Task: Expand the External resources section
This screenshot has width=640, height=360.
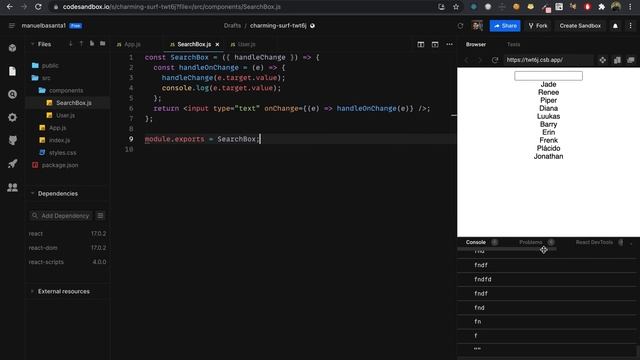Action: coord(33,291)
